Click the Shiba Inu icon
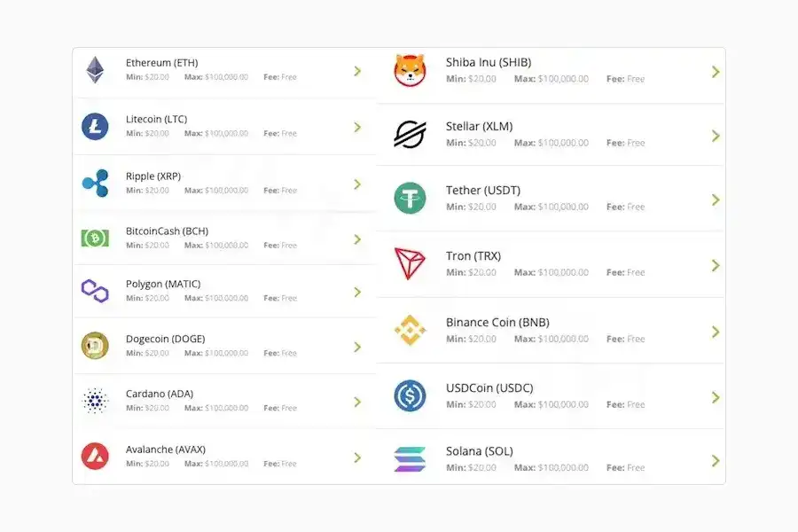 click(409, 69)
